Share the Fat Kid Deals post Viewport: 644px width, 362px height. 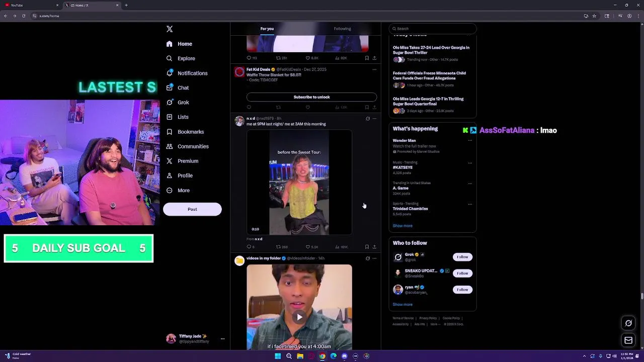pyautogui.click(x=374, y=107)
